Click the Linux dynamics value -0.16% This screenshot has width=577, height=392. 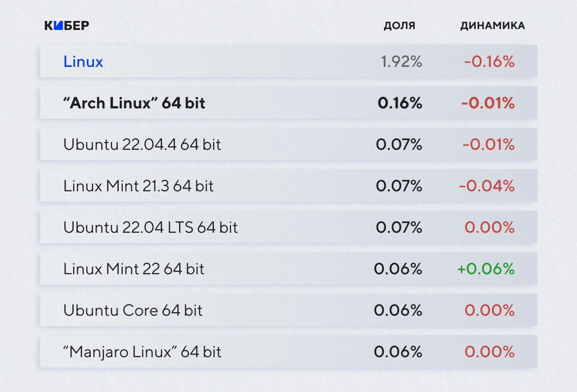(x=489, y=62)
